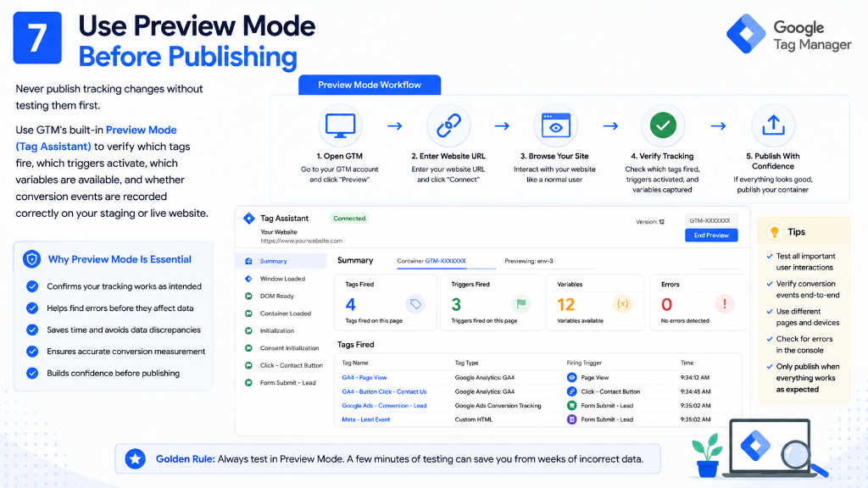
Task: Click the 9:34:12 AM time cell
Action: tap(695, 377)
